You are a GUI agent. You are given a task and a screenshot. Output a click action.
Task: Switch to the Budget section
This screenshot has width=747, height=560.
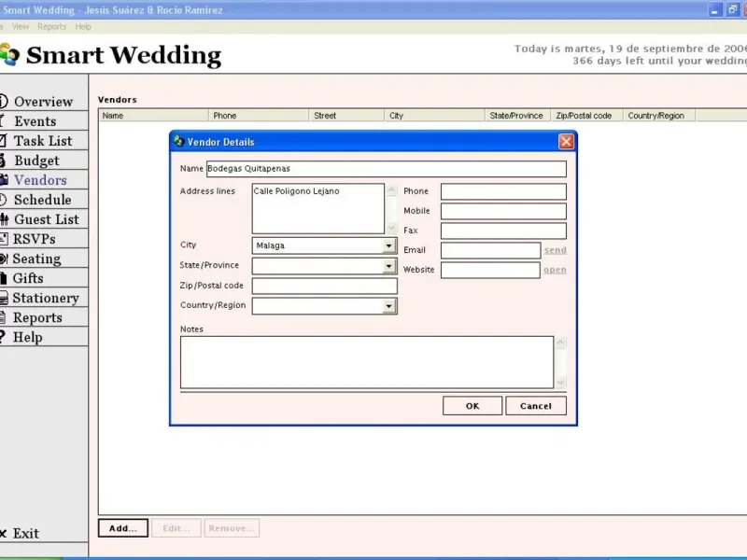[x=36, y=161]
